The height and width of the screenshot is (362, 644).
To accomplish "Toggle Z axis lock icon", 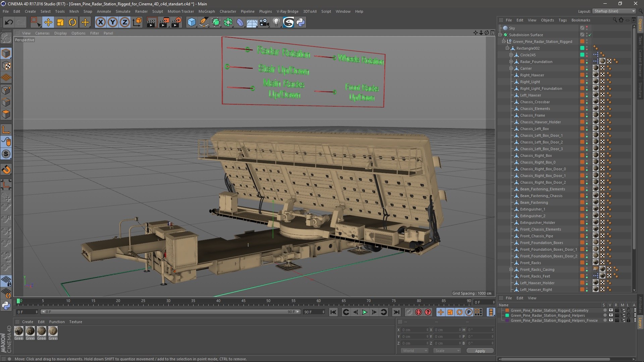I will point(125,22).
